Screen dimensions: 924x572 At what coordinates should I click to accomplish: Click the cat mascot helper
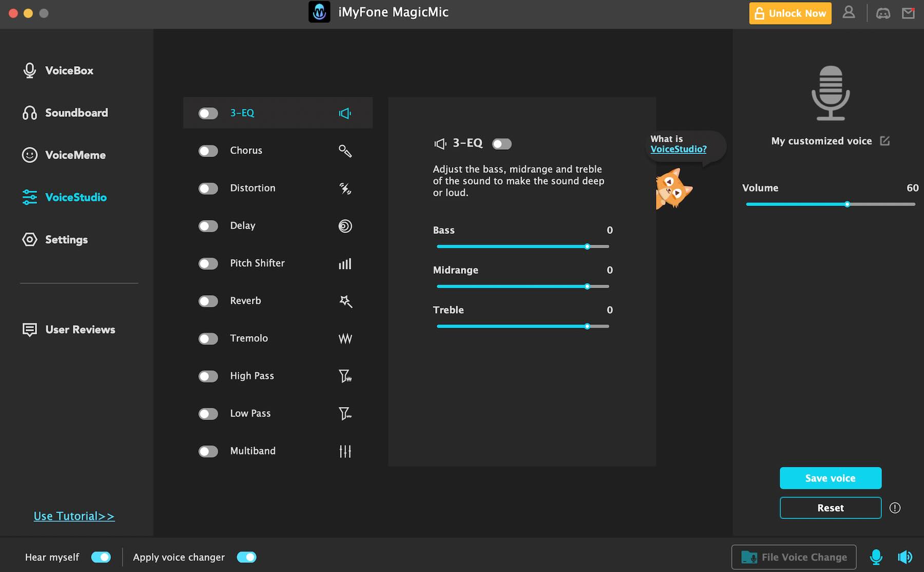point(672,189)
